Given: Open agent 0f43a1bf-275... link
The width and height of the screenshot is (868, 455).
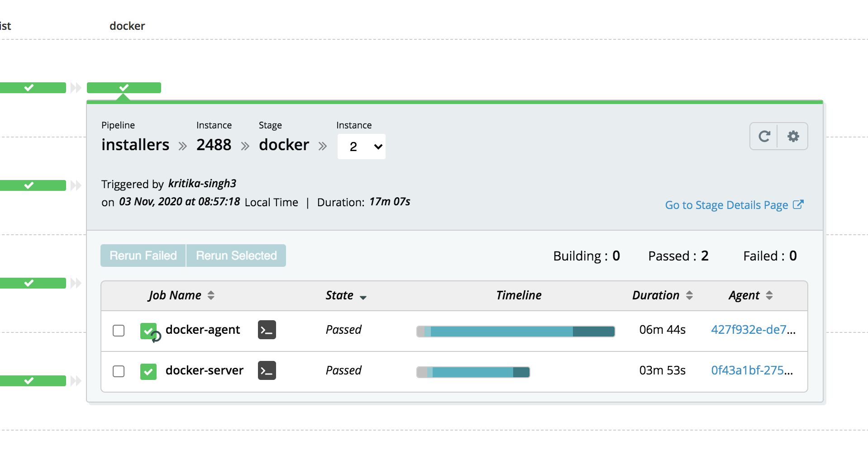Looking at the screenshot, I should click(752, 370).
